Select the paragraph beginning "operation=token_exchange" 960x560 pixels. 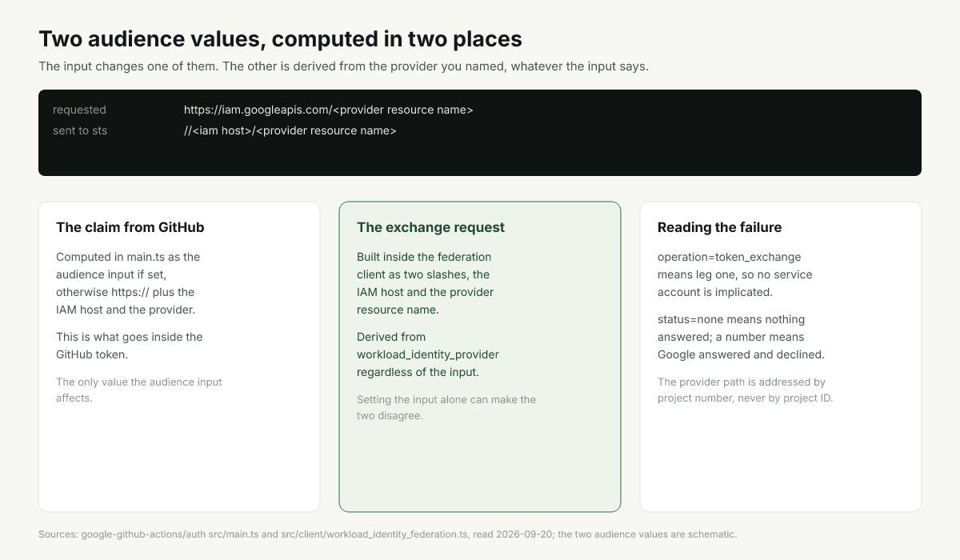tap(734, 274)
